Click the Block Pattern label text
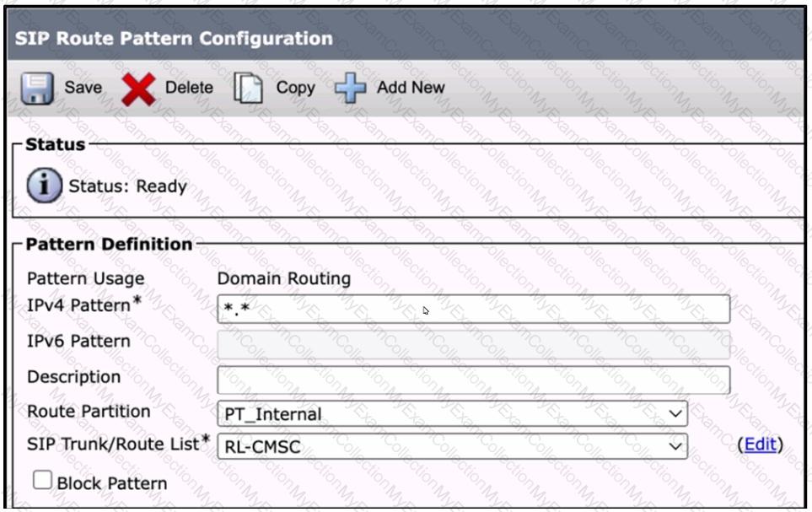Viewport: 812px width, 512px height. (112, 483)
